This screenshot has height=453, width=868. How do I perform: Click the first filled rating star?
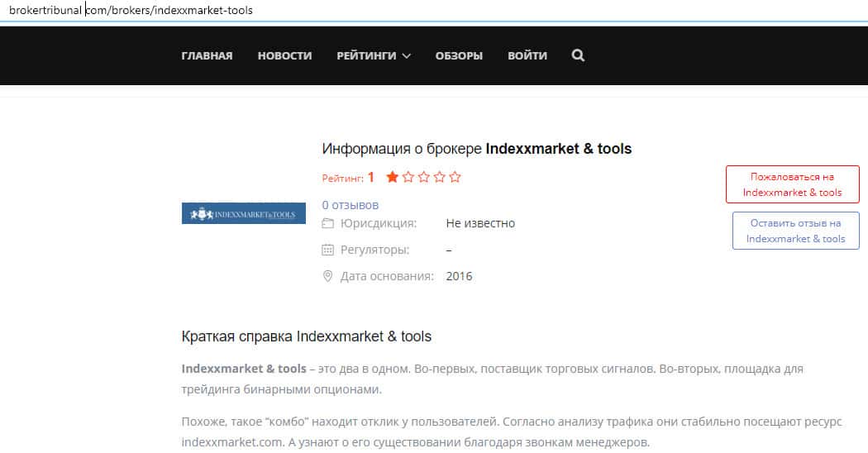392,177
